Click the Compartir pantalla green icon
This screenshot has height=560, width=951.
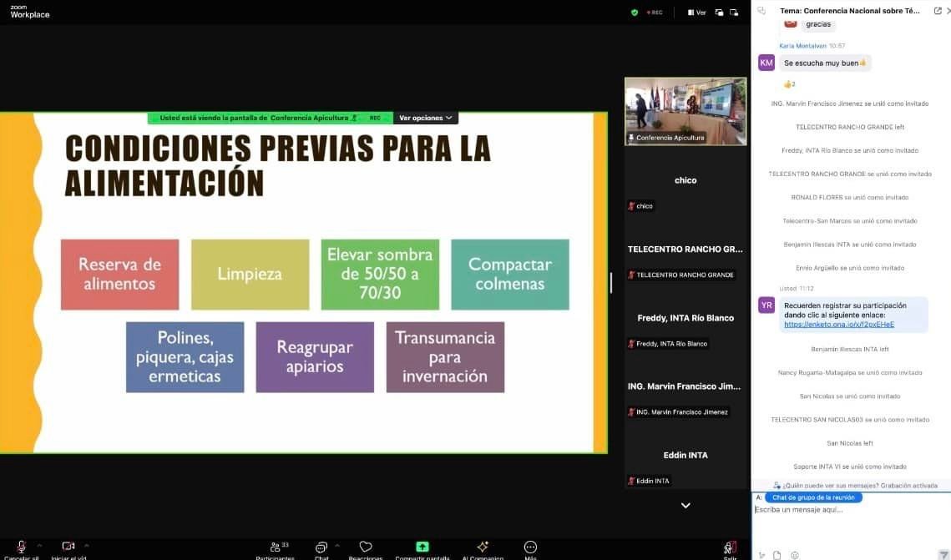(x=422, y=547)
